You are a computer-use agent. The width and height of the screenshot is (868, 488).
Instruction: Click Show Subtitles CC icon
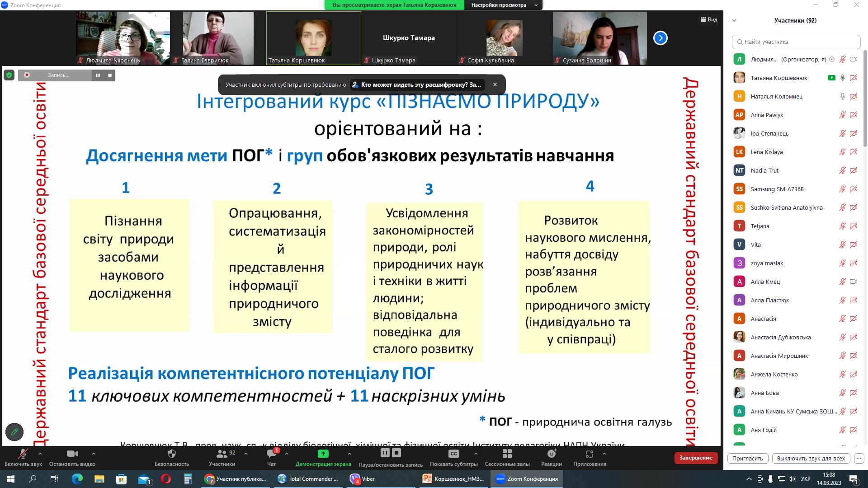(453, 454)
